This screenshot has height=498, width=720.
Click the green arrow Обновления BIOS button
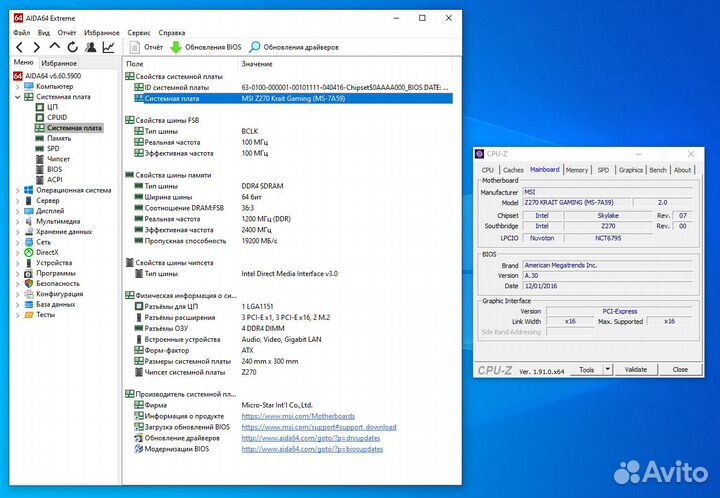point(205,47)
